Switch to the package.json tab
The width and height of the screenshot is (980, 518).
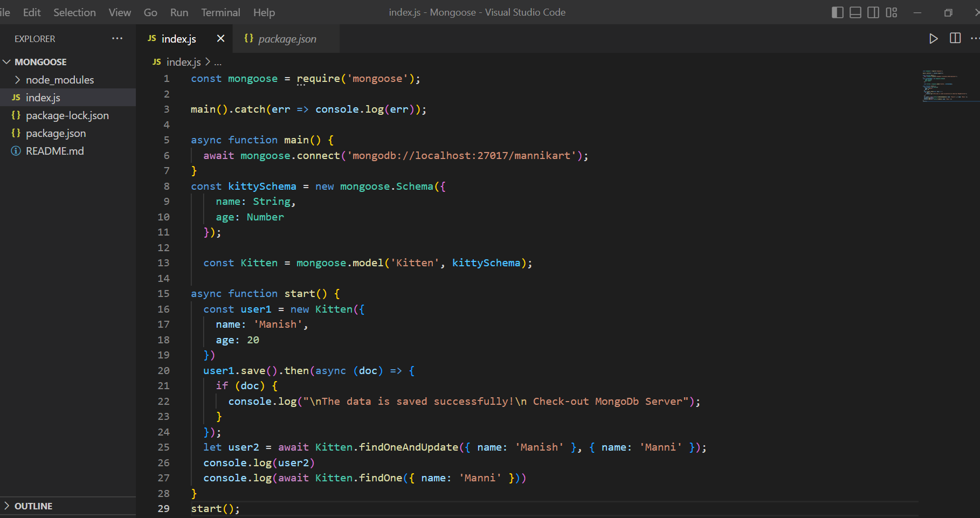(286, 38)
